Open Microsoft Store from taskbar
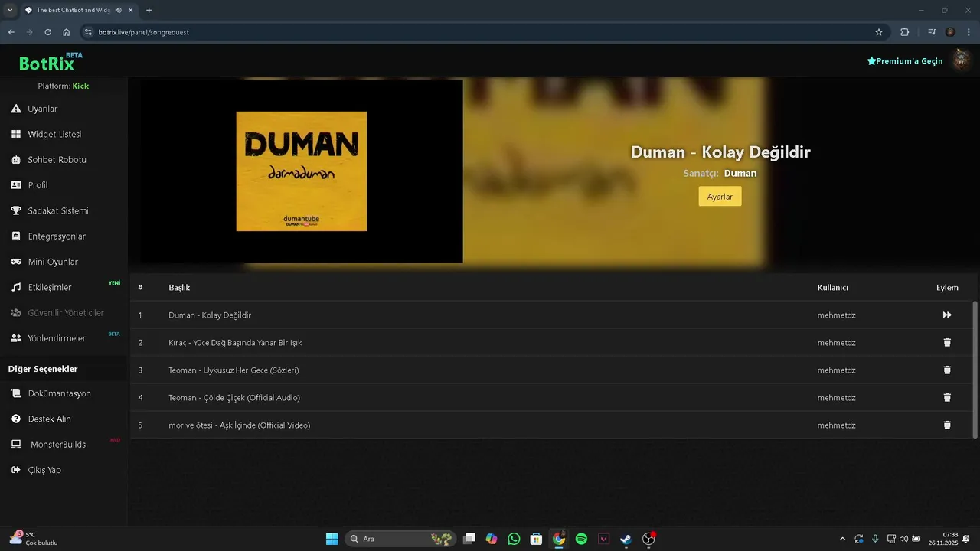The height and width of the screenshot is (551, 980). coord(537,539)
